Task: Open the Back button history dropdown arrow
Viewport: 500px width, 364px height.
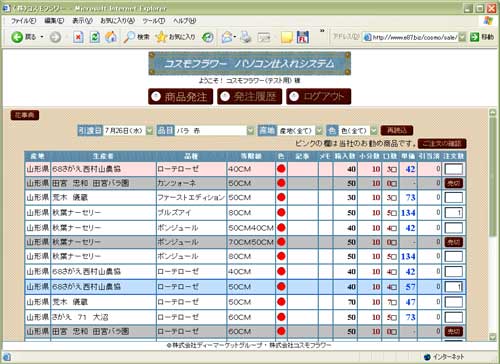Action: (x=42, y=37)
